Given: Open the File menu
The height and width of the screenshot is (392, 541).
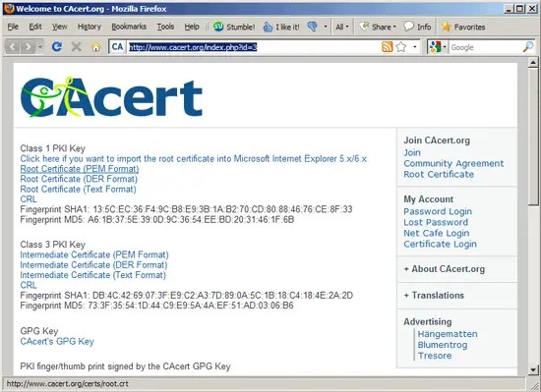Looking at the screenshot, I should (13, 27).
